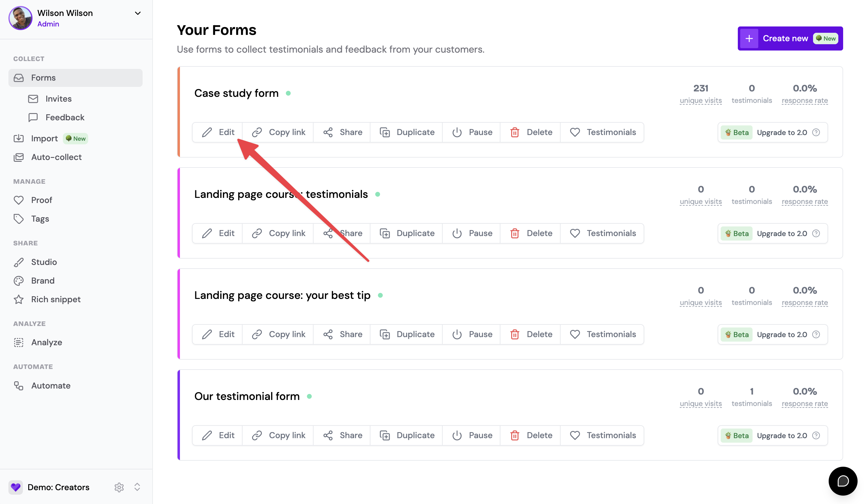Click help icon beside Case study Upgrade to 2.0
866x504 pixels.
tap(816, 133)
